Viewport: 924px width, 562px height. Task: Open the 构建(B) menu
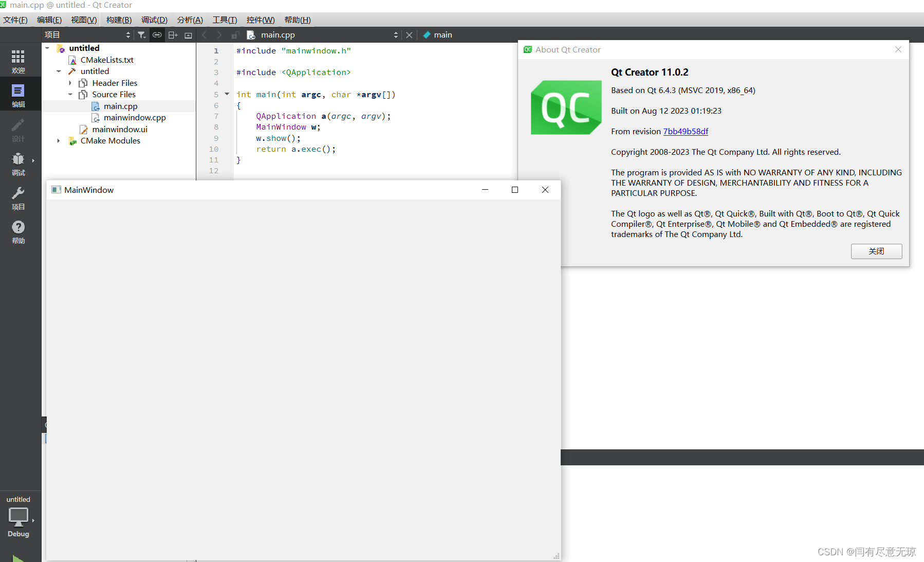[119, 20]
